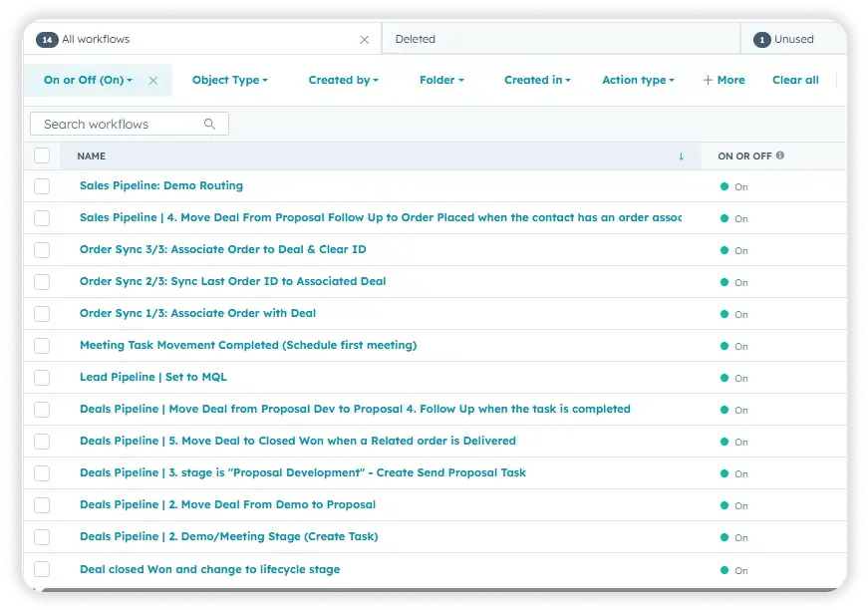Screen dimensions: 868x610
Task: Click the green status dot for Sales Pipeline: Demo Routing
Action: (724, 186)
